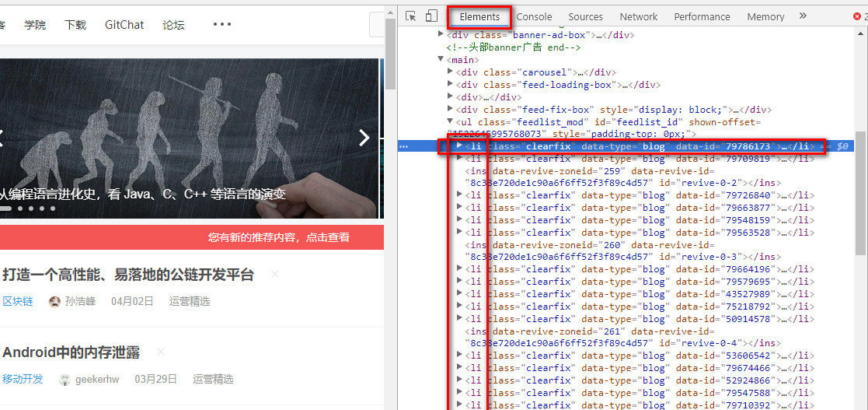Viewport: 868px width, 410px height.
Task: Select the li row with data-id 50914578
Action: pos(640,318)
